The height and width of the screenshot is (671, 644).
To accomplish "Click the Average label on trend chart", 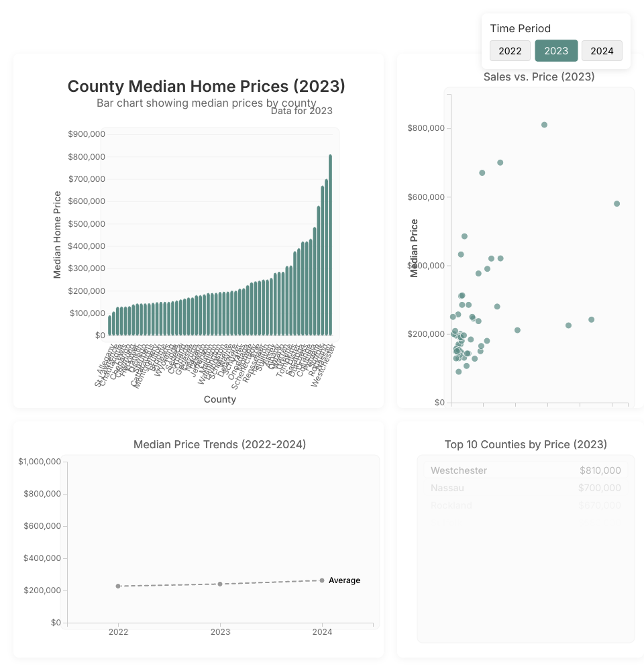I will [x=344, y=580].
